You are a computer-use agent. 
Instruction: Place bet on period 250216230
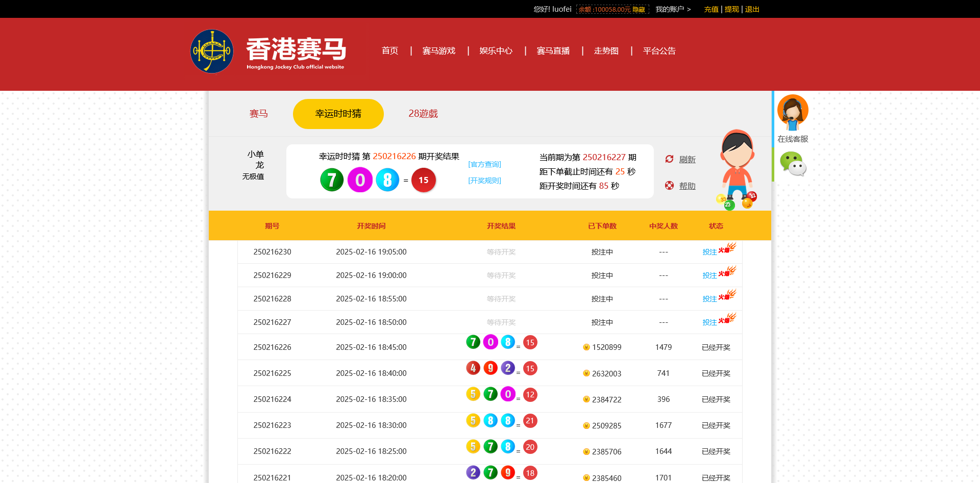click(x=709, y=252)
